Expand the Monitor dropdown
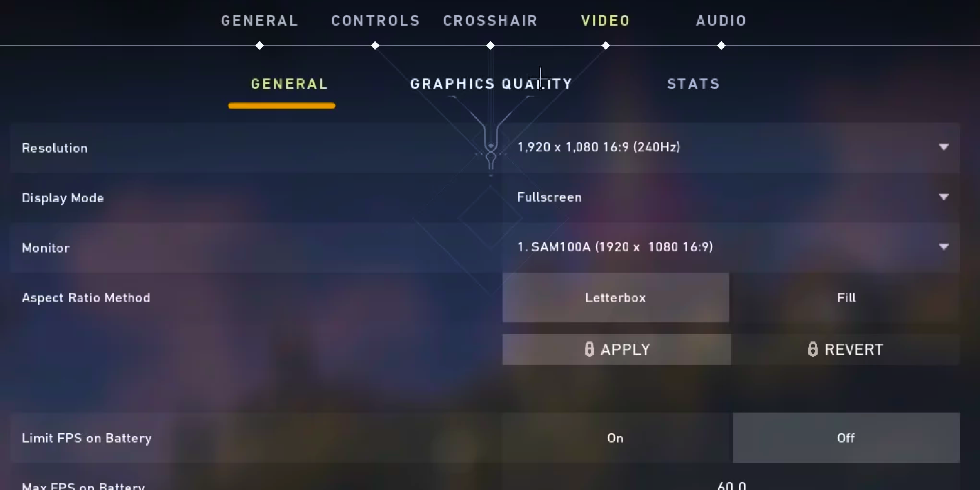This screenshot has height=490, width=980. (944, 247)
